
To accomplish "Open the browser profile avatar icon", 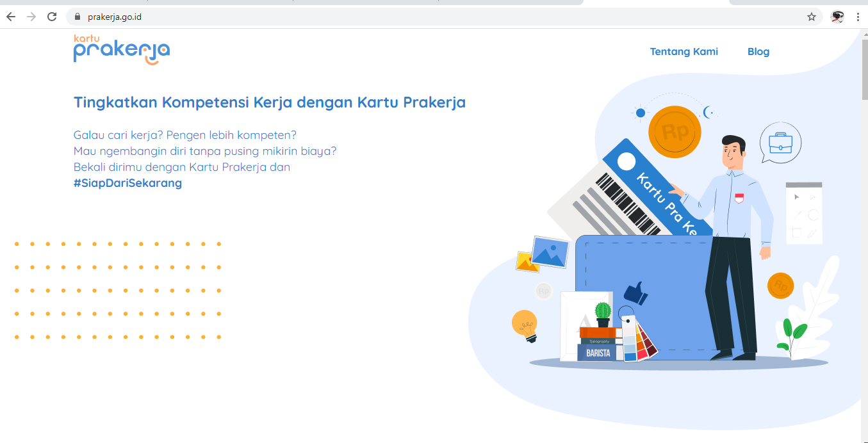I will tap(837, 17).
